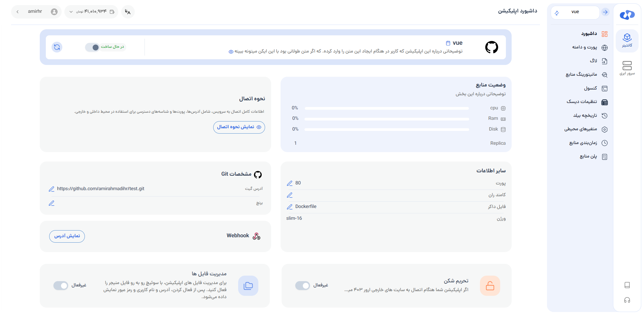Open 'تنظیمات دیسک' disk settings
Screen dimensions: 644x315
pos(586,102)
